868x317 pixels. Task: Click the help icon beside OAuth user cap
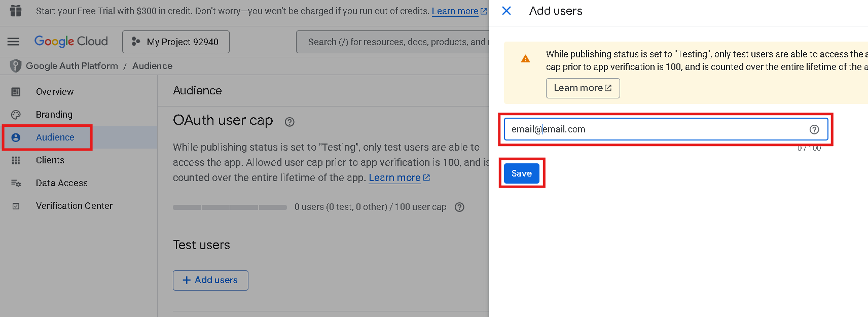click(x=290, y=122)
